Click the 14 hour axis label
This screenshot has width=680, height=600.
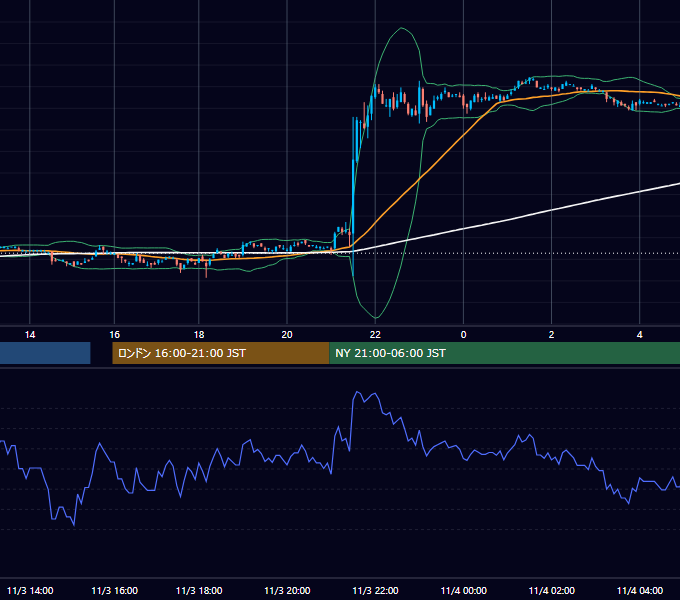(x=29, y=335)
